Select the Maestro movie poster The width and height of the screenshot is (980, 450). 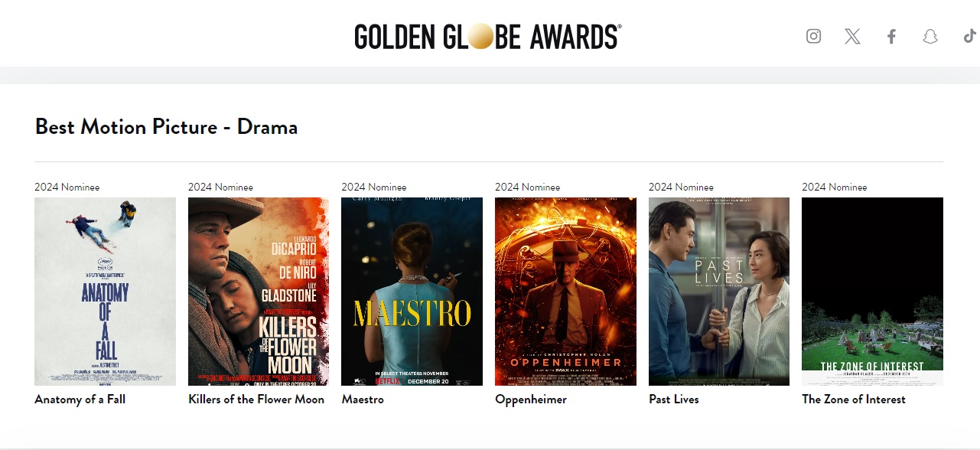412,292
